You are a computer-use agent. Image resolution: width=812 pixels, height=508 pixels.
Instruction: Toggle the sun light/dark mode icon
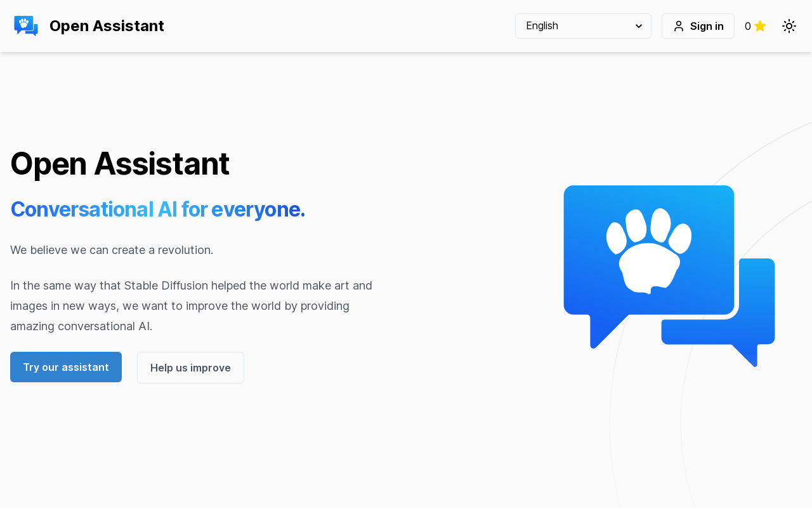click(789, 26)
